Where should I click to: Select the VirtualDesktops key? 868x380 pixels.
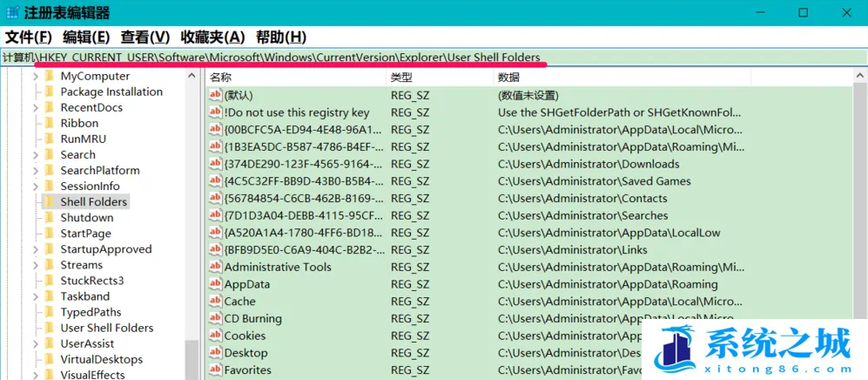(101, 359)
